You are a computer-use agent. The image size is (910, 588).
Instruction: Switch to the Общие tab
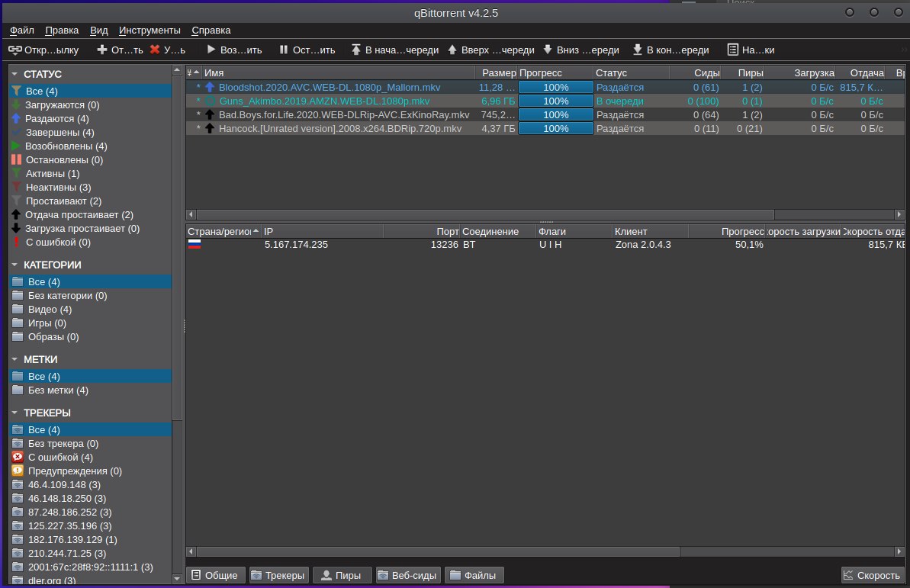[x=215, y=575]
